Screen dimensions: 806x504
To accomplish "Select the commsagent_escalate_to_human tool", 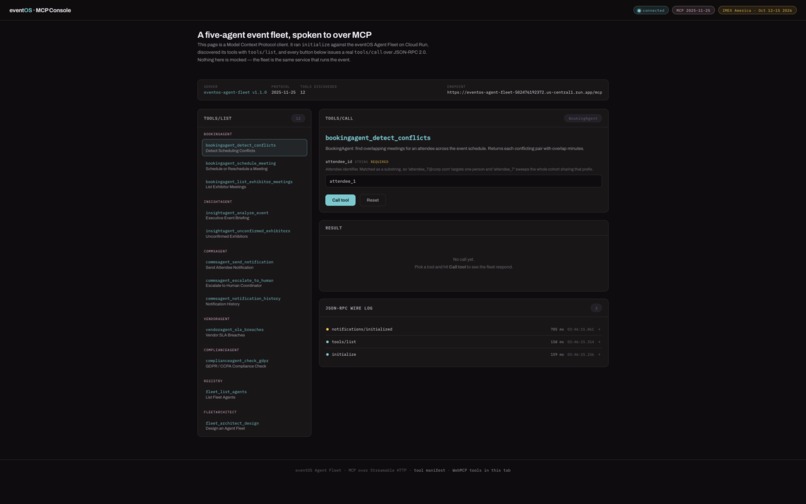I will [254, 283].
